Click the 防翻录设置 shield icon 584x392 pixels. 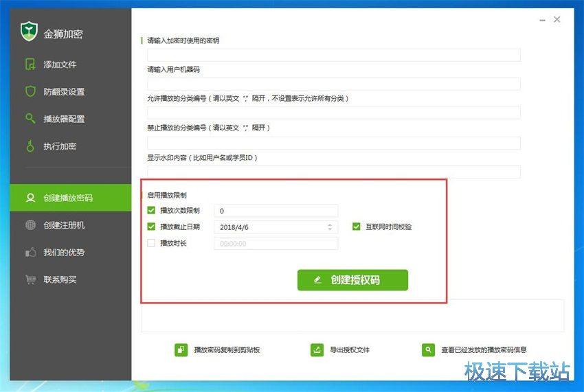click(30, 91)
